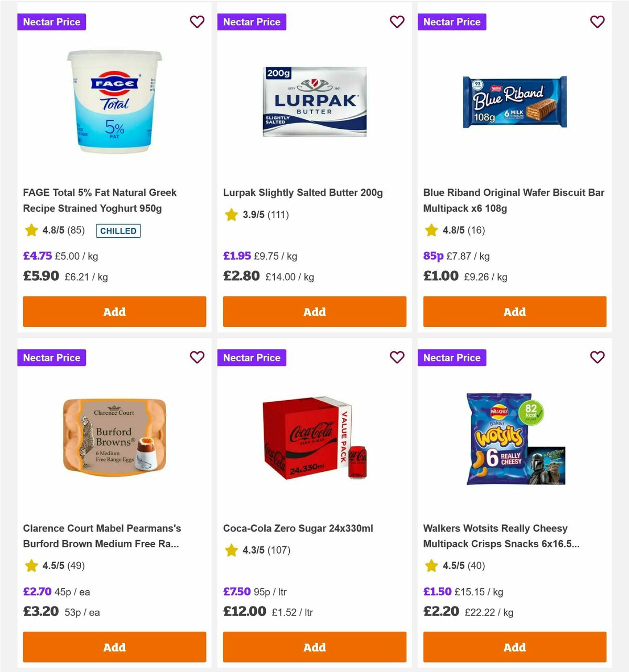Favourite the Coca-Cola Zero Sugar pack
Screen dimensions: 629x672
tap(397, 358)
